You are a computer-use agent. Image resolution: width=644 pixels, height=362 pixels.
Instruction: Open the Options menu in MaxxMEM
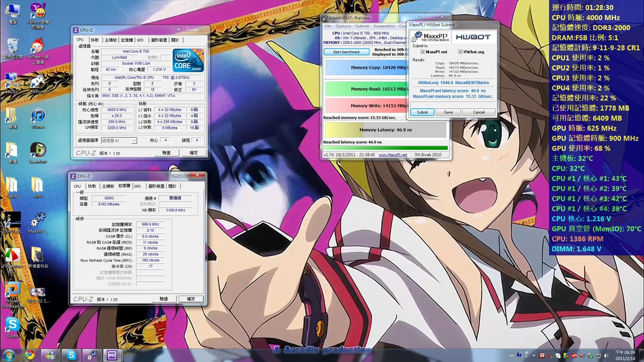343,26
